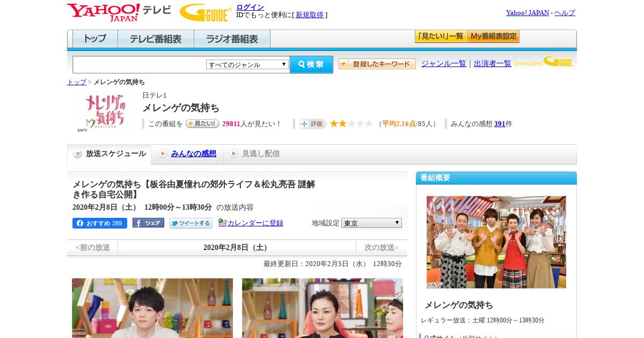Open the 391 reviews count link
The height and width of the screenshot is (338, 644).
pos(500,124)
